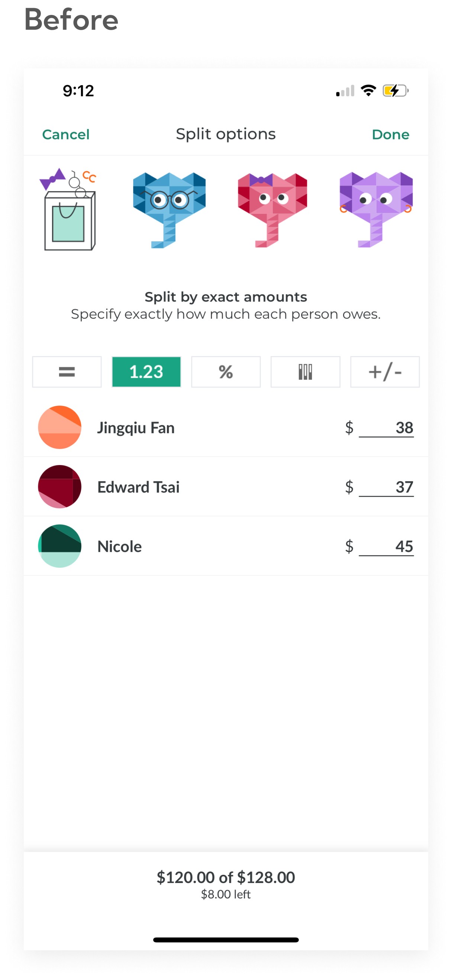Tap Jingqiu Fan's orange avatar
452x980 pixels.
point(60,427)
